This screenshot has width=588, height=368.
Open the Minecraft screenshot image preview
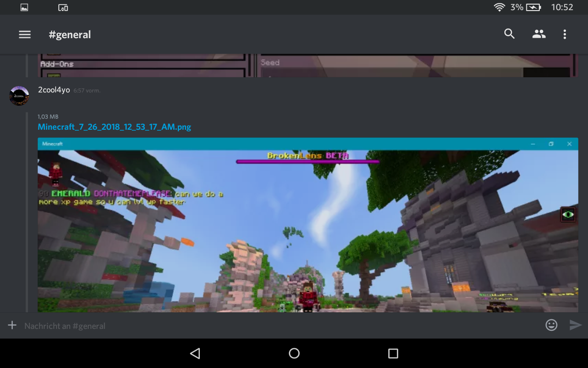pos(308,225)
